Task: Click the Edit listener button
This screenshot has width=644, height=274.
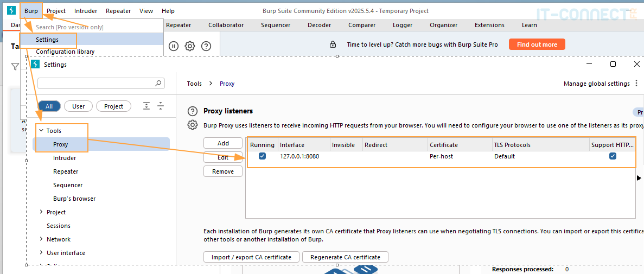Action: 223,157
